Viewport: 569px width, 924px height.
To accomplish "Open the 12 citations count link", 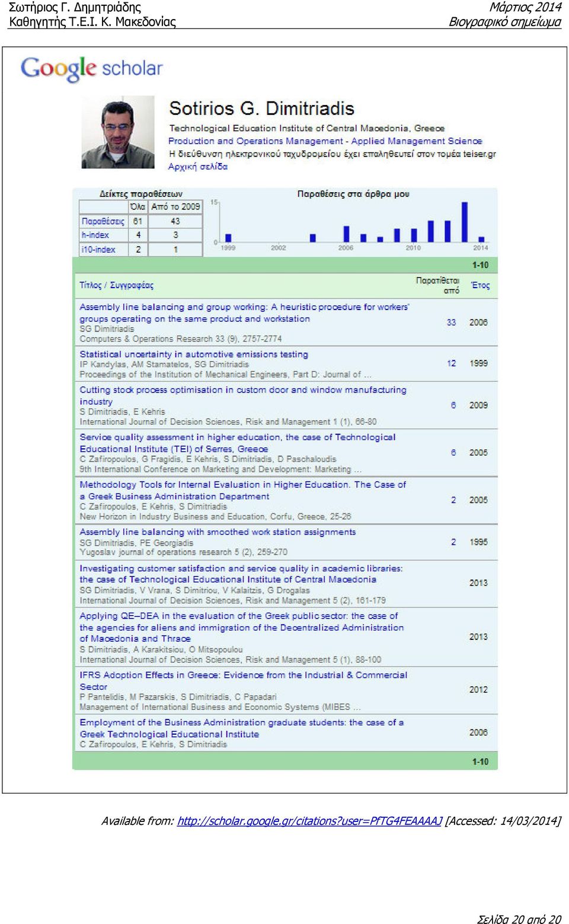I will click(x=452, y=363).
